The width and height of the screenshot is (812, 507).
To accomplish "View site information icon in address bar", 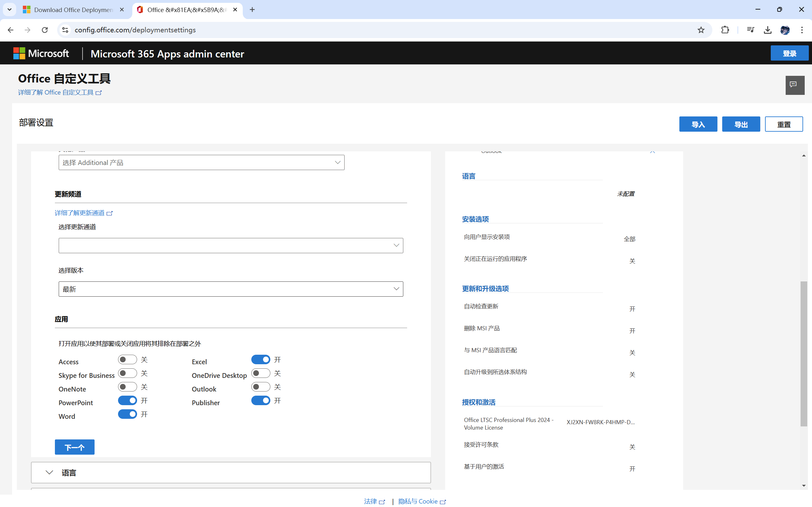I will pos(65,30).
